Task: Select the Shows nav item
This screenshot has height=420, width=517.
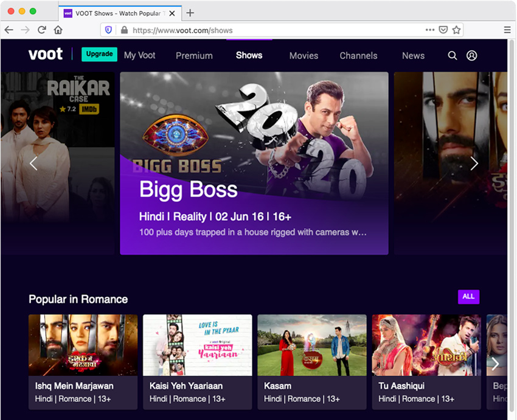Action: coord(249,55)
